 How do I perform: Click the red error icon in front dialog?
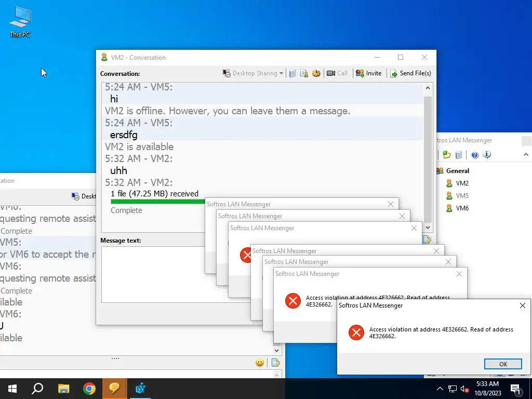(x=356, y=332)
